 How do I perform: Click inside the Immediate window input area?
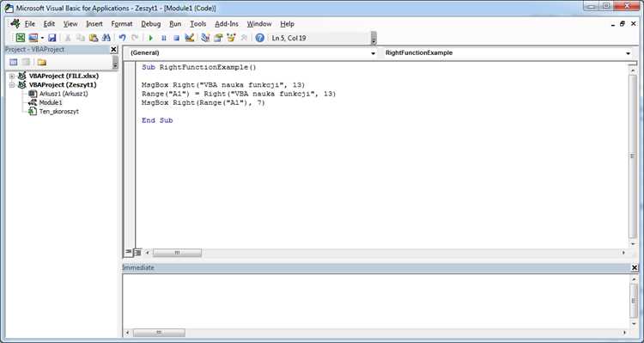(x=376, y=300)
